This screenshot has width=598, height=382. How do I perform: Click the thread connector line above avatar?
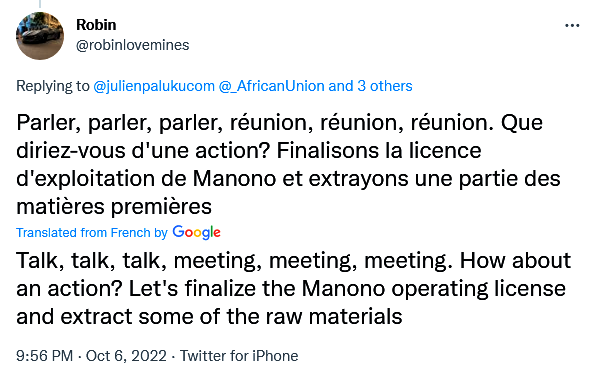pos(40,4)
